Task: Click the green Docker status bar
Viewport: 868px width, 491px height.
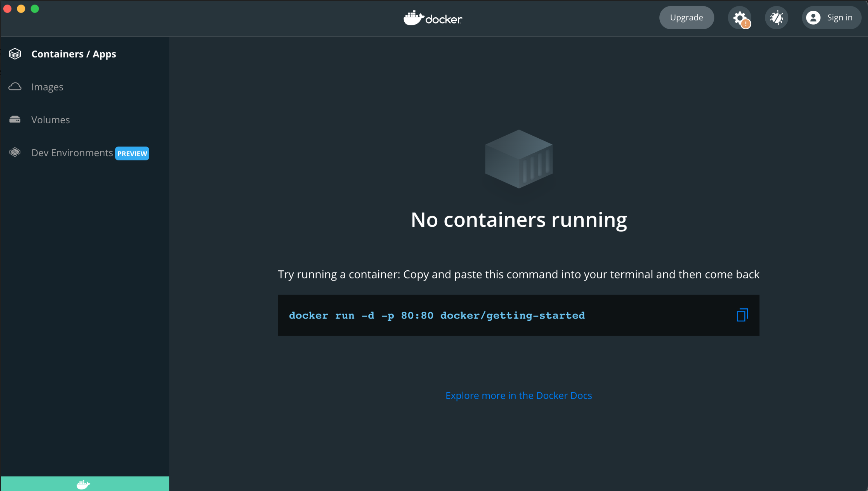Action: (85, 484)
